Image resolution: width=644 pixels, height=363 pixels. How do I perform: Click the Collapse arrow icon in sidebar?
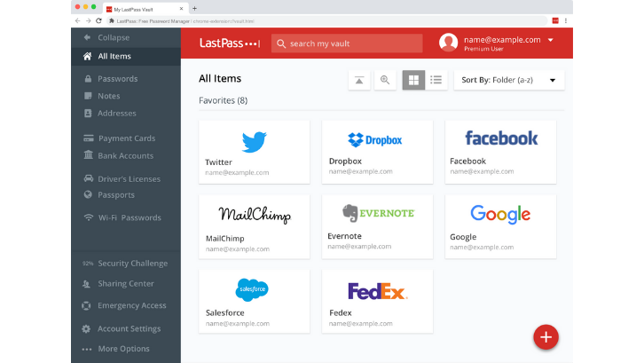(x=87, y=37)
